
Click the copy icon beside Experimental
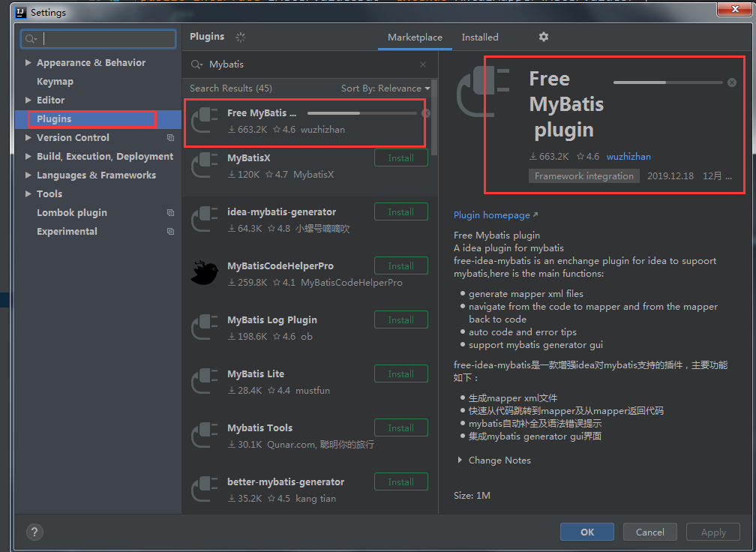(x=171, y=232)
